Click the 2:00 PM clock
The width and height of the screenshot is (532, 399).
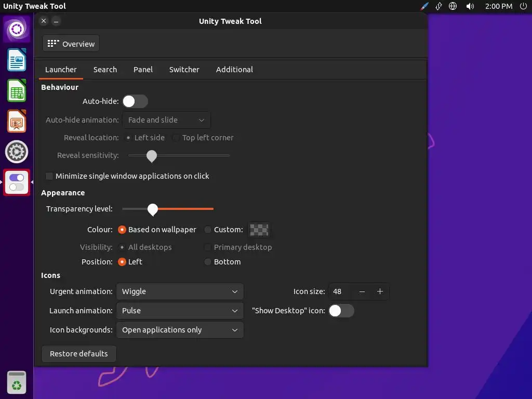pyautogui.click(x=498, y=6)
